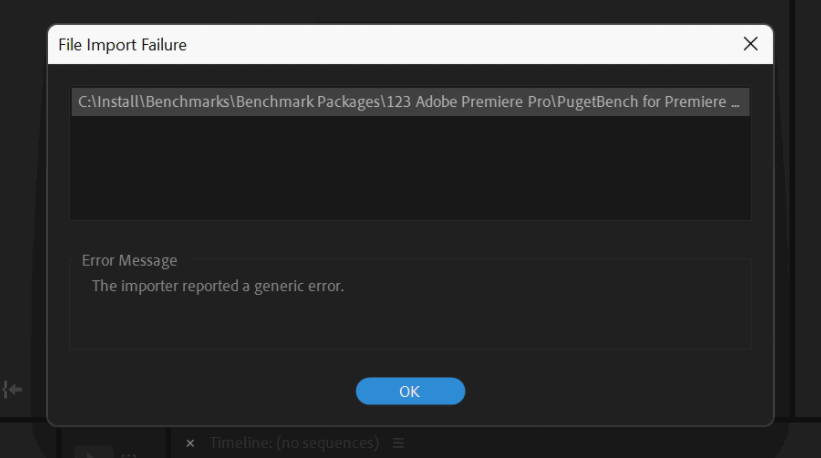Click the Error Message group label
The height and width of the screenshot is (458, 821).
130,260
